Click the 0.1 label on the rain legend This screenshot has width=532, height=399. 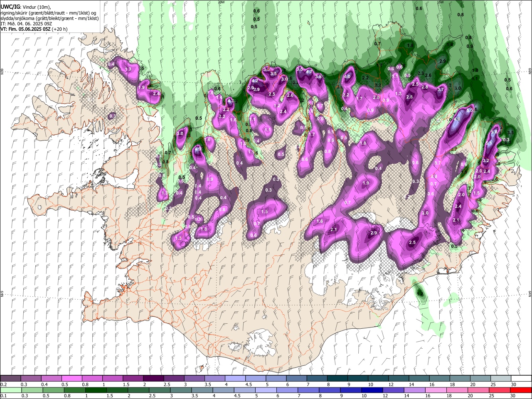pyautogui.click(x=3, y=396)
